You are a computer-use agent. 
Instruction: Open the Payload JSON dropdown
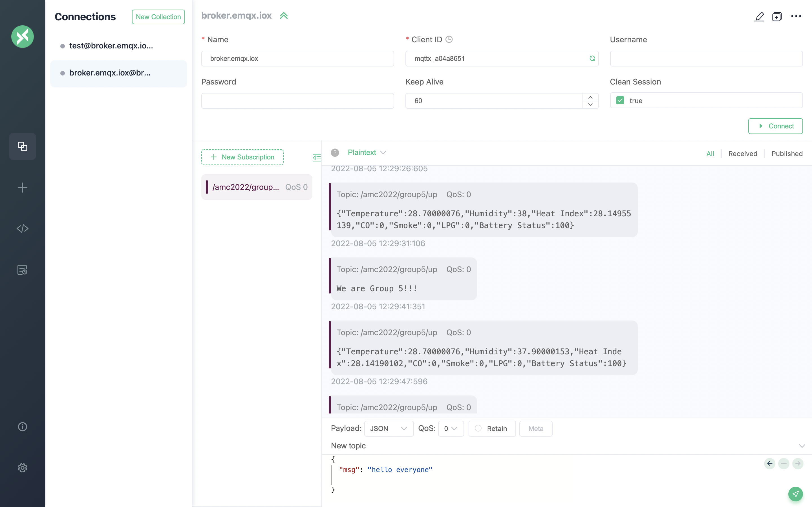(x=389, y=428)
